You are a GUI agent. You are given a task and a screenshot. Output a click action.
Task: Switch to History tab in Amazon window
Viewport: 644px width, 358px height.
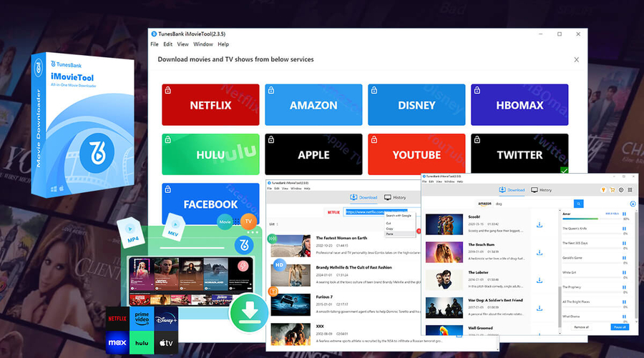pyautogui.click(x=540, y=190)
